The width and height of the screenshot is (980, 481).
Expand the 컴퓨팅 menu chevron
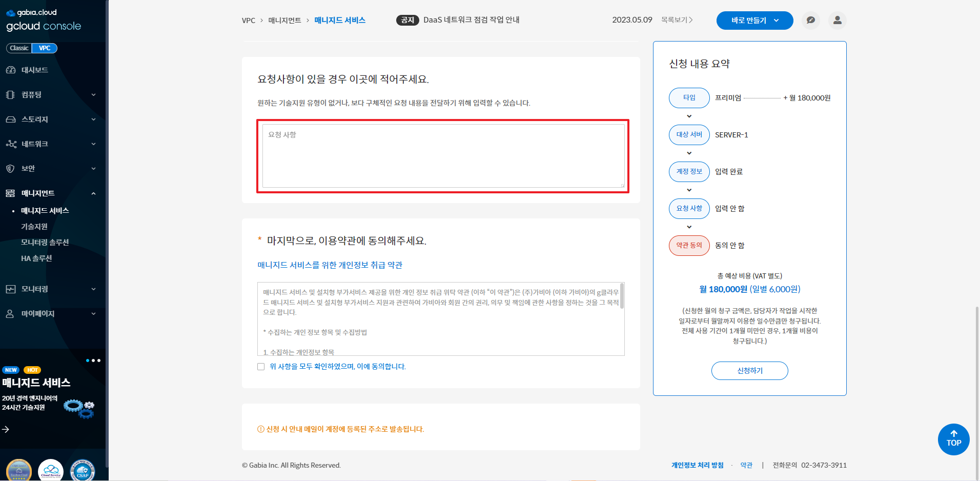[x=93, y=95]
